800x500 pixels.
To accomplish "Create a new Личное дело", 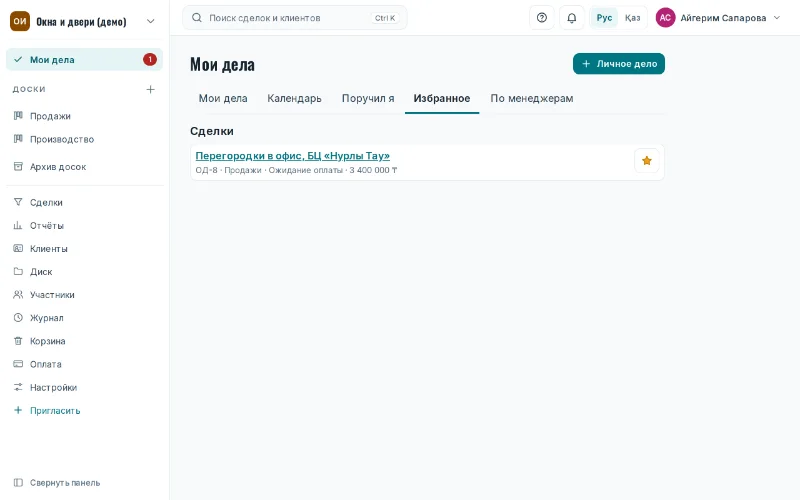I will tap(618, 64).
